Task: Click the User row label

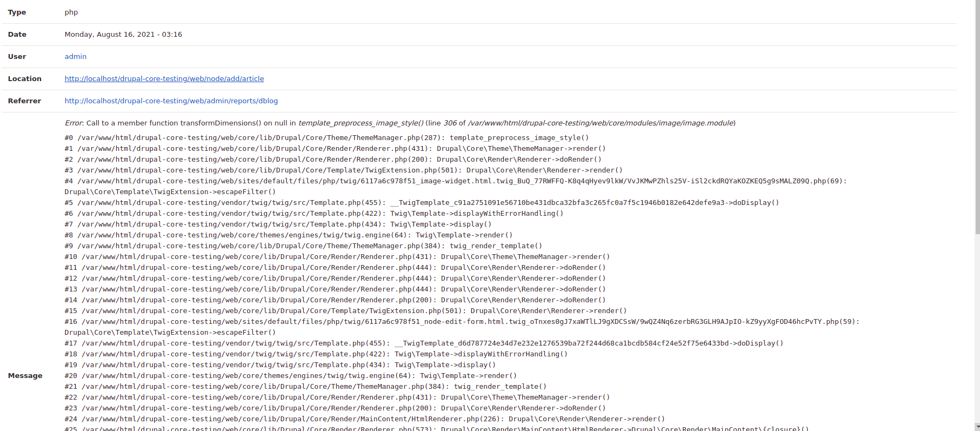Action: coord(17,57)
